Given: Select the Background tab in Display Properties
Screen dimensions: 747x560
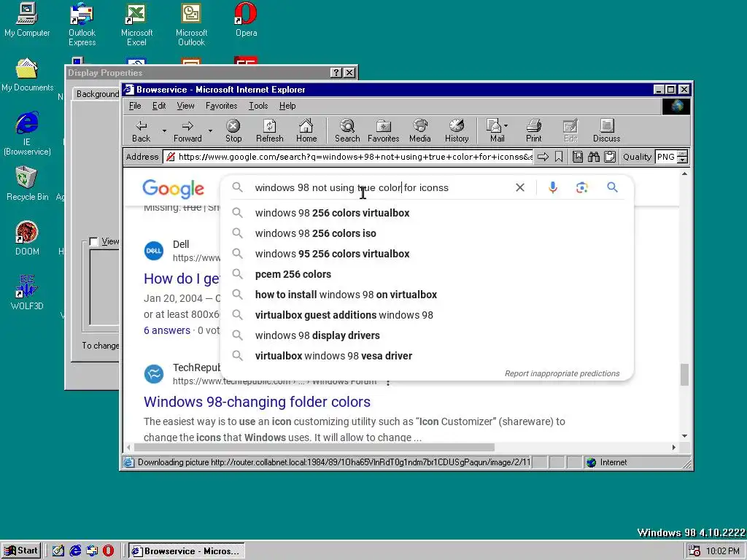Looking at the screenshot, I should [97, 94].
